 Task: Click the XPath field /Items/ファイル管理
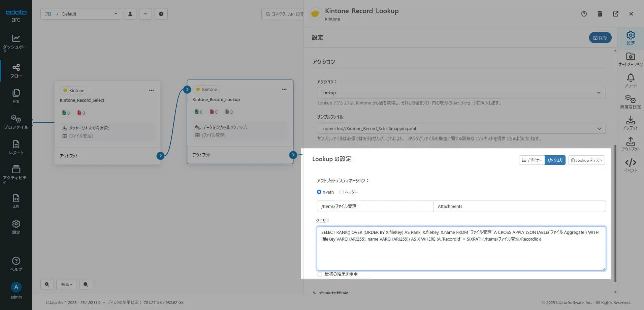coord(375,206)
